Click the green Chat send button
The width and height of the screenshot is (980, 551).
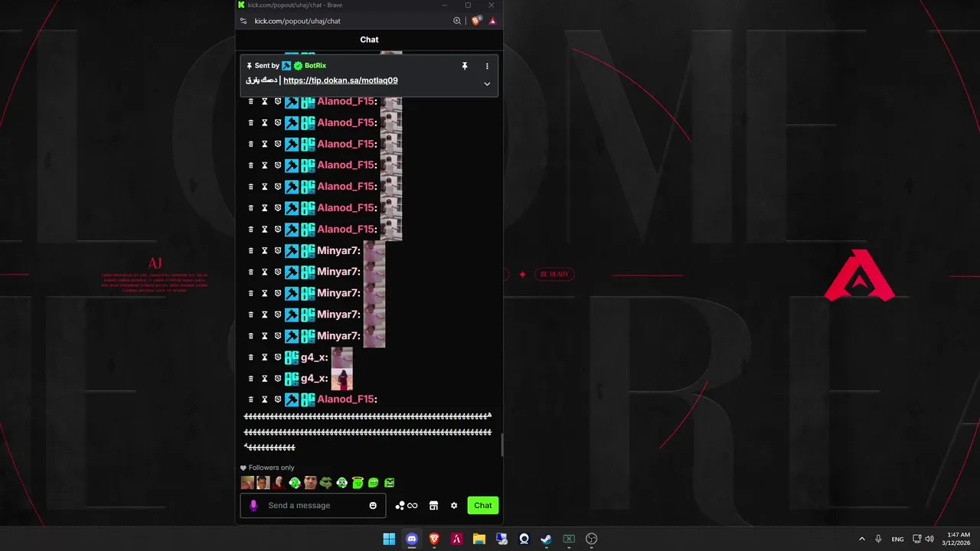point(483,506)
